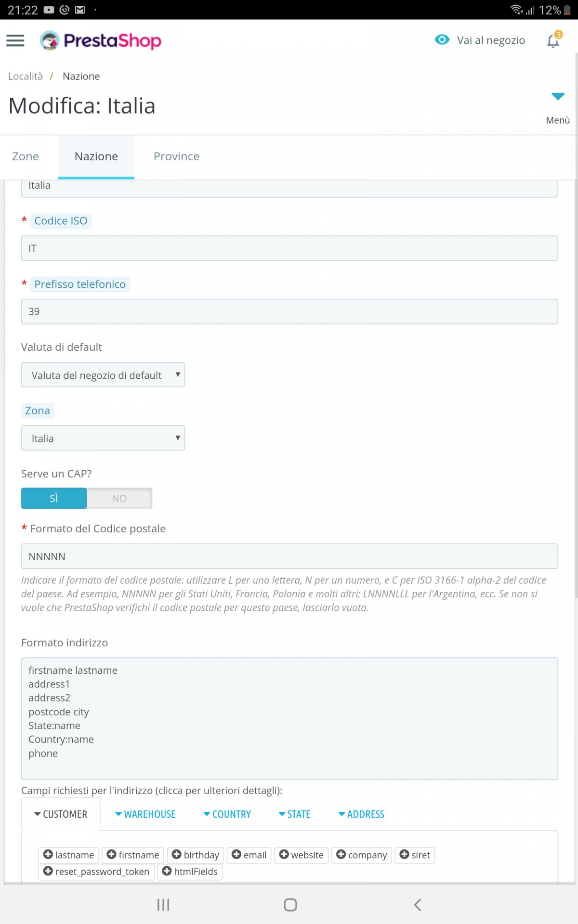578x924 pixels.
Task: Add the birthday field via plus icon
Action: click(x=177, y=855)
